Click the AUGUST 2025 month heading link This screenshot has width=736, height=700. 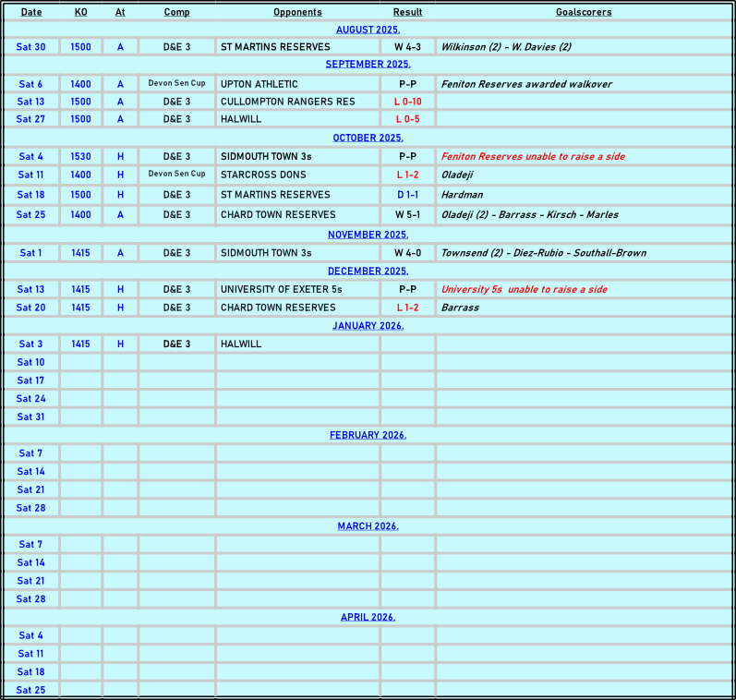pyautogui.click(x=368, y=30)
